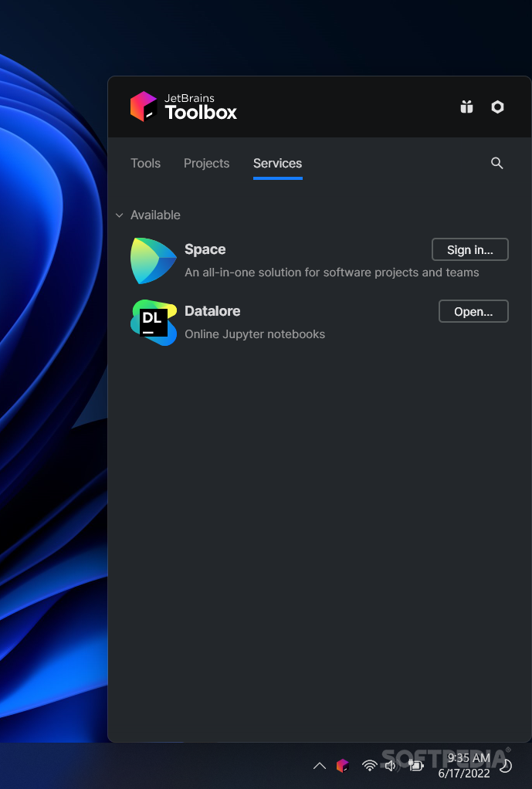Screen dimensions: 532x789
Task: Open the What's New gift icon
Action: [x=466, y=107]
